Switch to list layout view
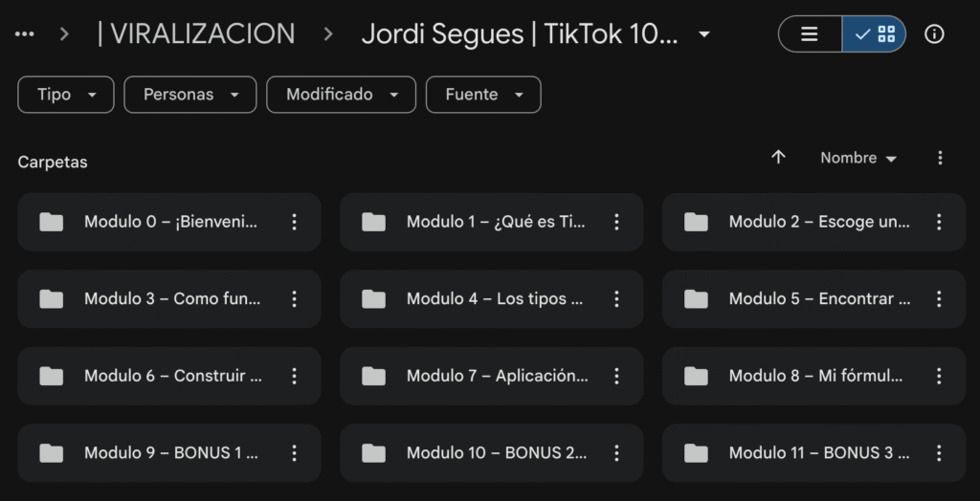 [810, 34]
